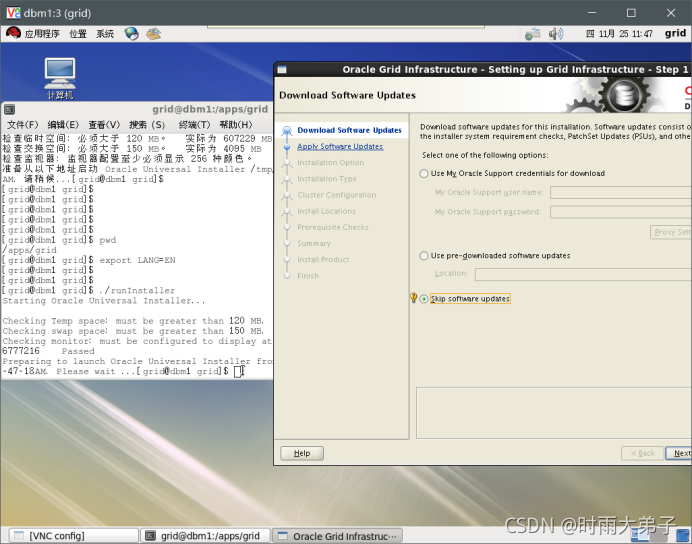The width and height of the screenshot is (692, 544).
Task: Click My Oracle Support user name field
Action: point(621,192)
